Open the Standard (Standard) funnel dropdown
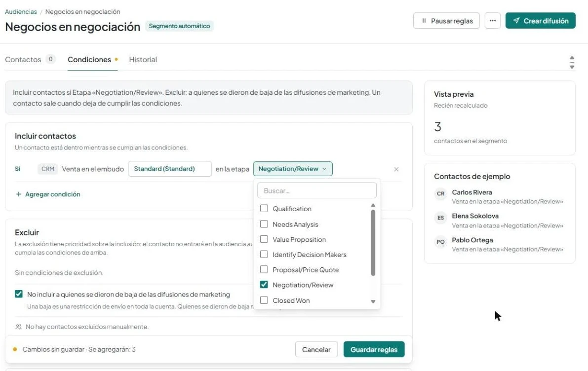The height and width of the screenshot is (371, 588). pos(170,169)
